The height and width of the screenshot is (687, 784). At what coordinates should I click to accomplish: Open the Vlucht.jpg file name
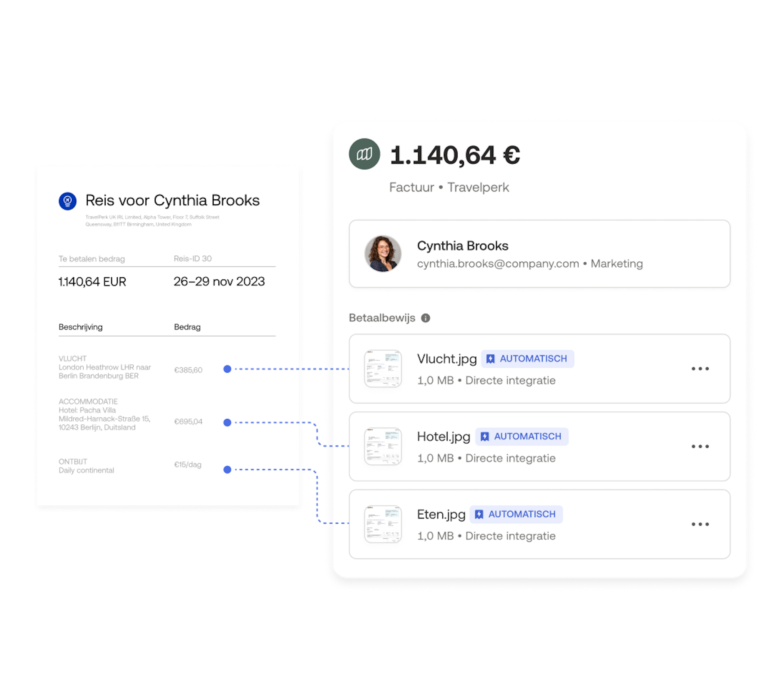coord(447,359)
